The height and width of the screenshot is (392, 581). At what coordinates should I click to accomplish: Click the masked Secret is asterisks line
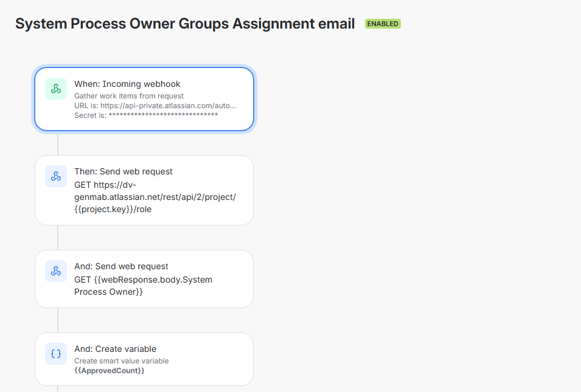[146, 115]
